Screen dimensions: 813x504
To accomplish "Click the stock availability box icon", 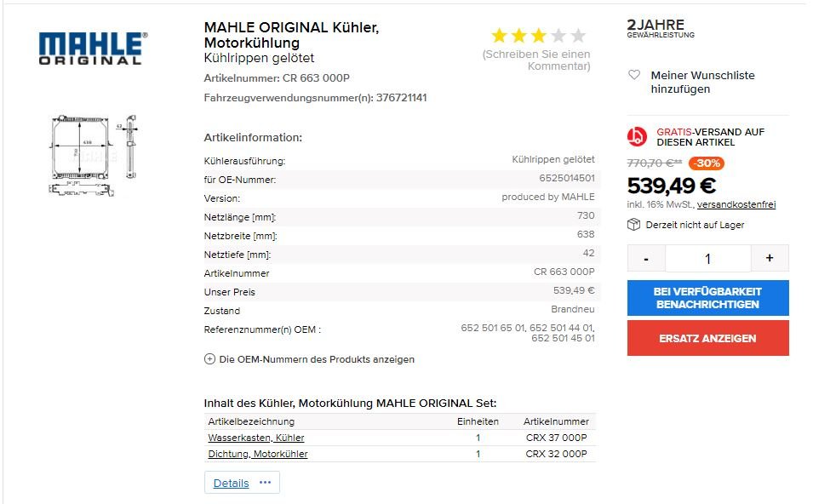I will coord(633,225).
